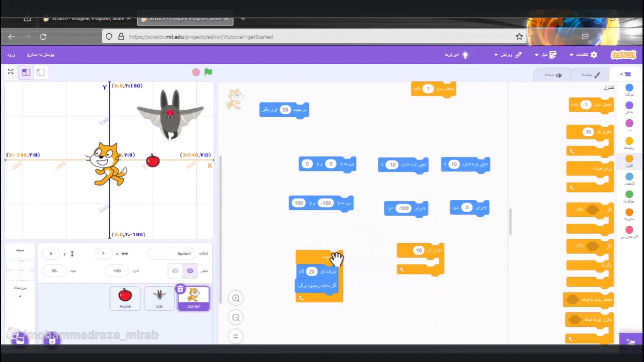
Task: Switch to small stage layout
Action: click(41, 72)
